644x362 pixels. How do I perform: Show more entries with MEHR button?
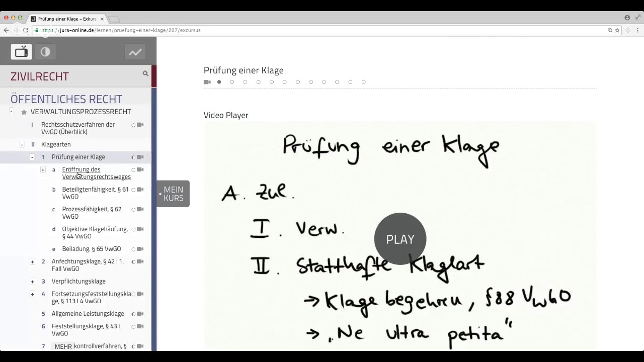click(63, 346)
